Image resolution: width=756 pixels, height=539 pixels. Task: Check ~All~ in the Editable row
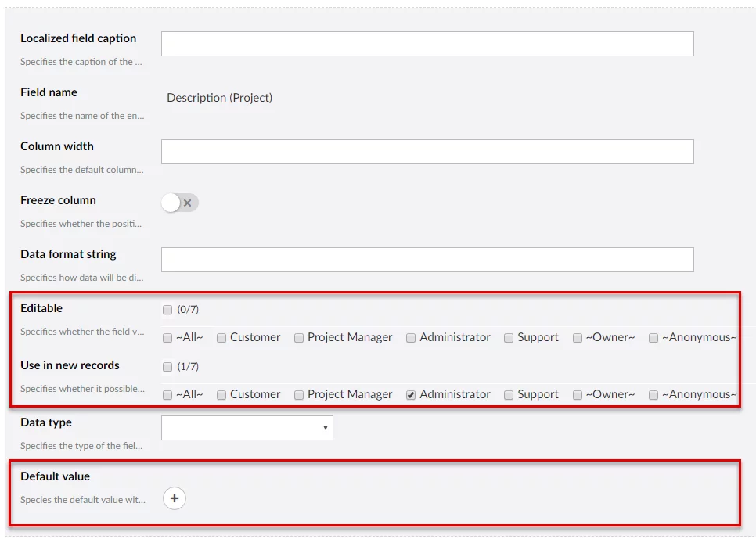point(167,338)
